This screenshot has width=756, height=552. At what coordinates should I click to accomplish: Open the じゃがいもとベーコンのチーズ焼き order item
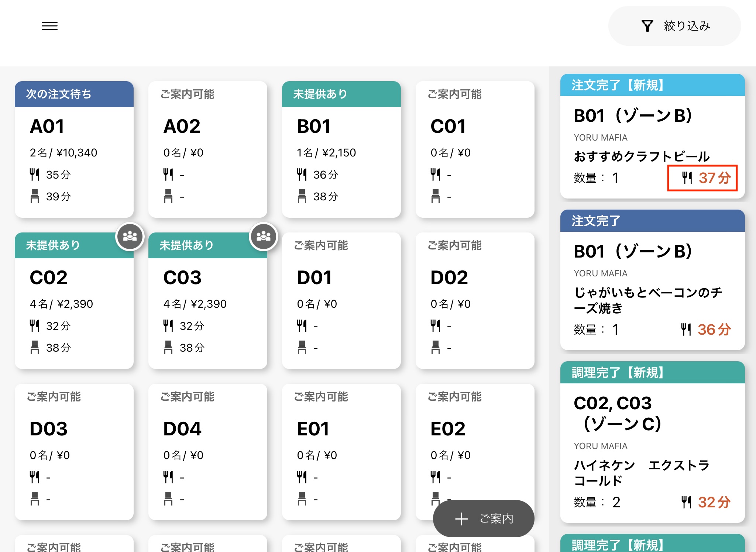[x=647, y=300]
